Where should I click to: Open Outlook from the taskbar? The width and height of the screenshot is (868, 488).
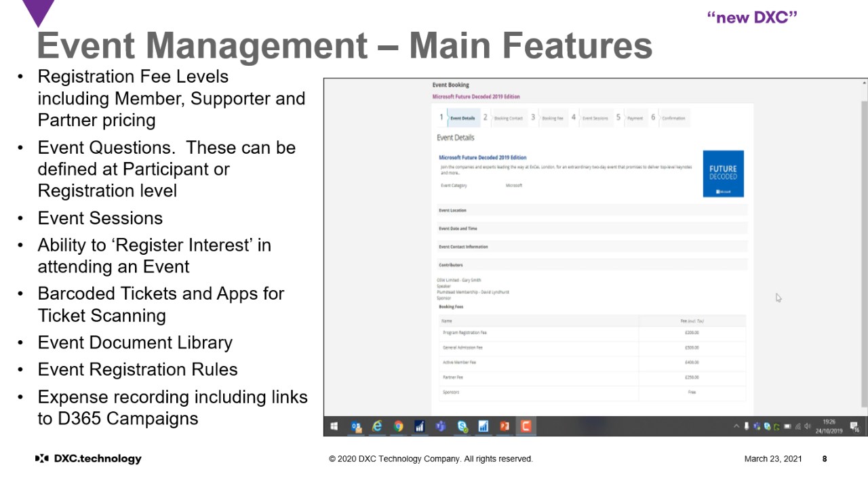tap(356, 426)
